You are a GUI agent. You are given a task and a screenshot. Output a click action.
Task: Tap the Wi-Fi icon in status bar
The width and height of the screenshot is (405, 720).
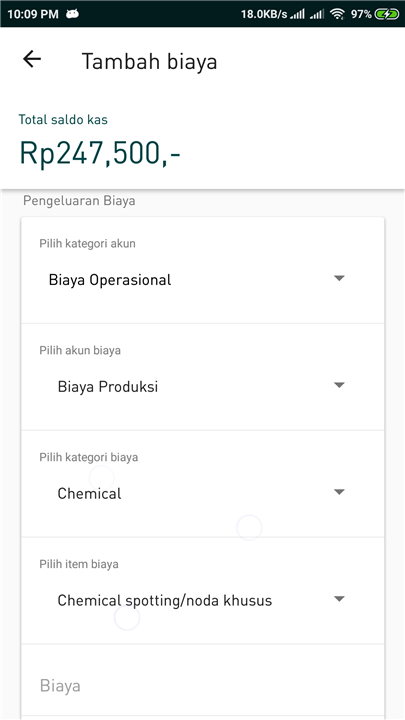coord(338,14)
